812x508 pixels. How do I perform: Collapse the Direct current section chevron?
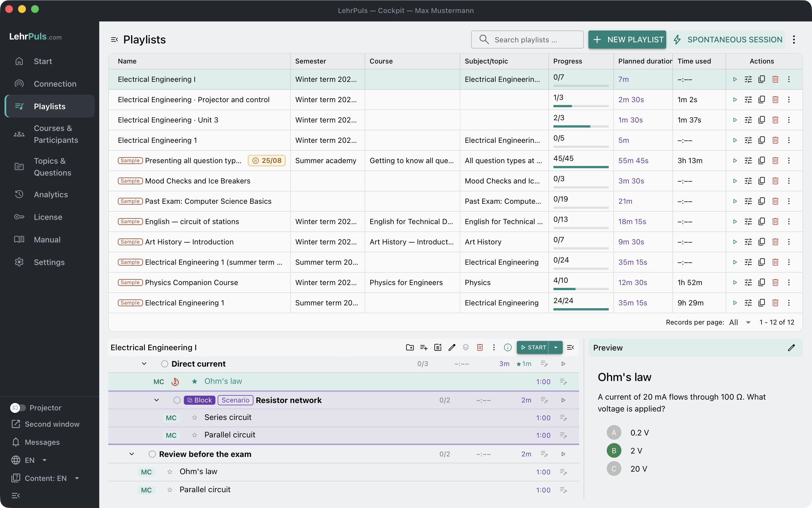(144, 364)
